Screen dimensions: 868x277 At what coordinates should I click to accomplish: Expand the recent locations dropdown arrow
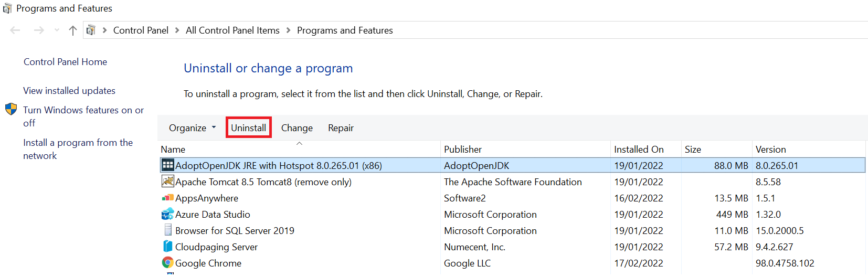point(57,30)
